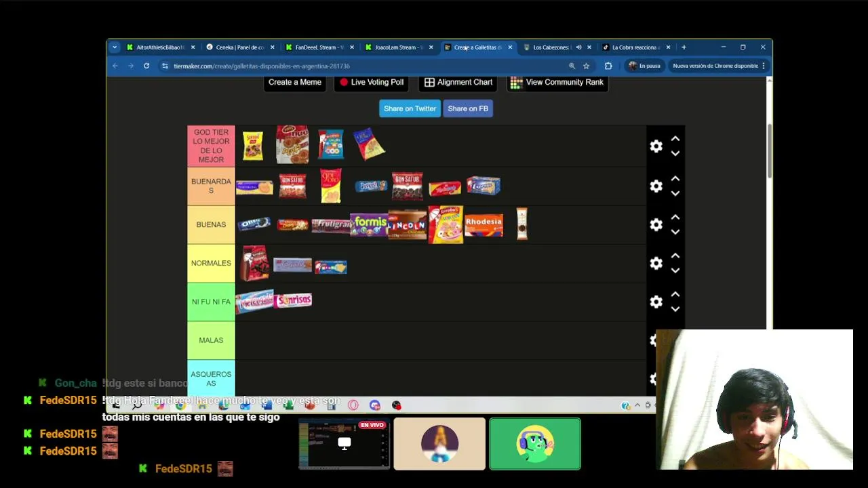Click the MALAS tier label
868x488 pixels.
pyautogui.click(x=211, y=340)
